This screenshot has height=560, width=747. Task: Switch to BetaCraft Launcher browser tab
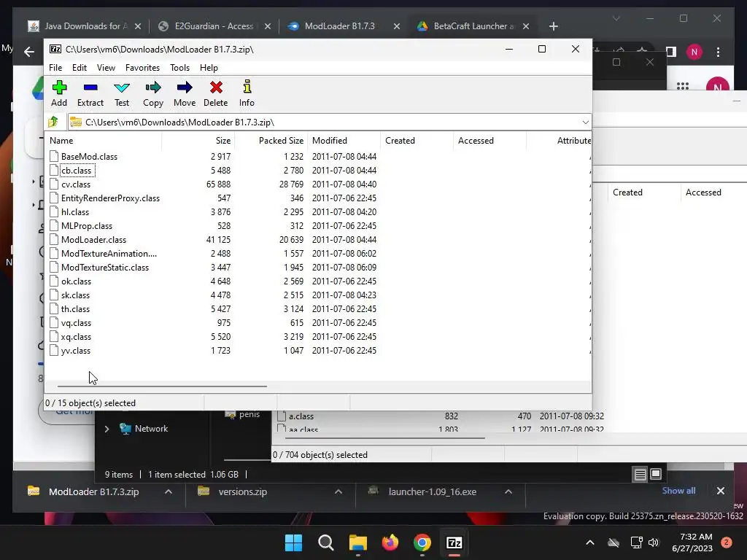[473, 26]
